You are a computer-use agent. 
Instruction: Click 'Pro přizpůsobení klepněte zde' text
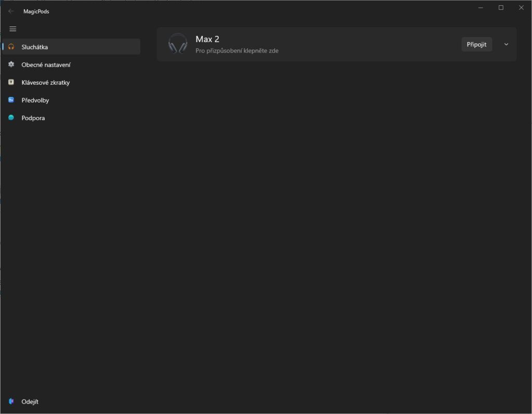237,50
